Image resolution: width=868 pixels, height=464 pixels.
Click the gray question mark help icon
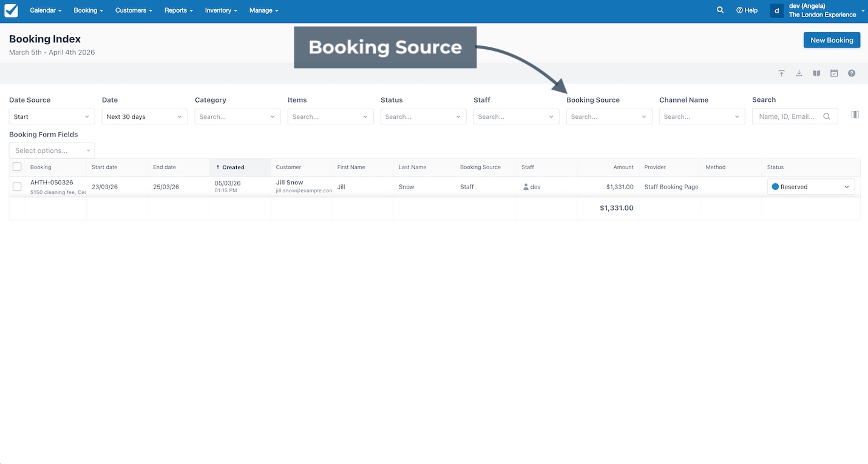852,73
